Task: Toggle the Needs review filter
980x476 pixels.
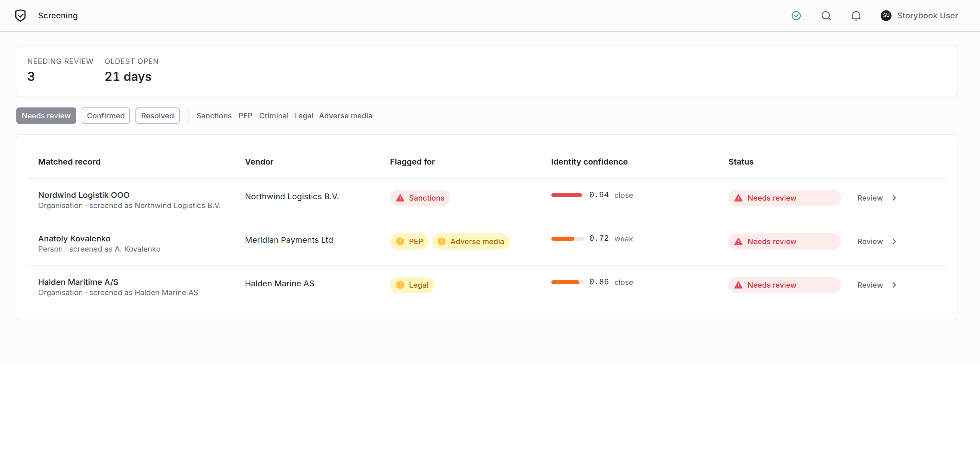Action: [x=46, y=116]
